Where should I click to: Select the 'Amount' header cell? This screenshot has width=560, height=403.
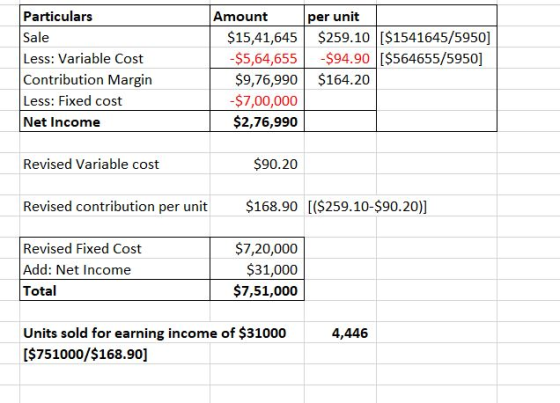coord(257,16)
